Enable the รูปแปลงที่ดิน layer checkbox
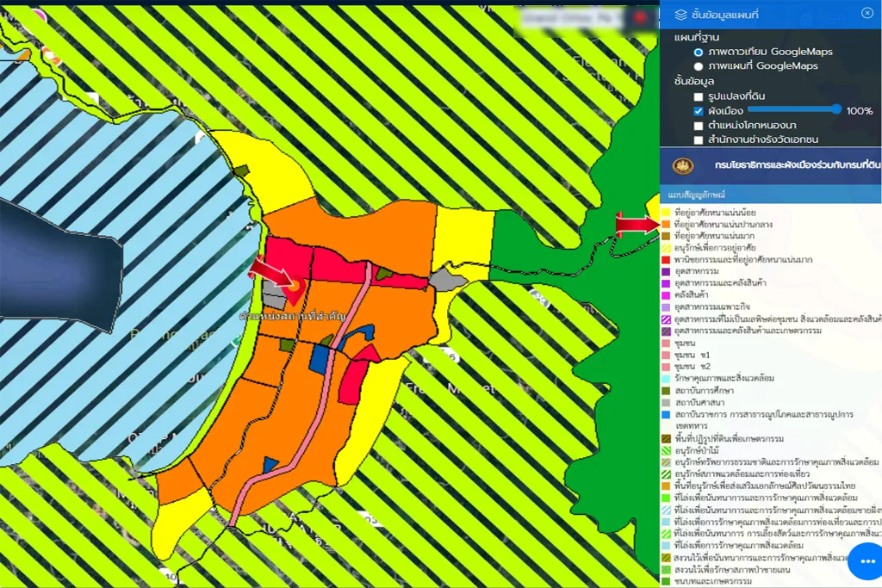The image size is (882, 588). pyautogui.click(x=699, y=96)
